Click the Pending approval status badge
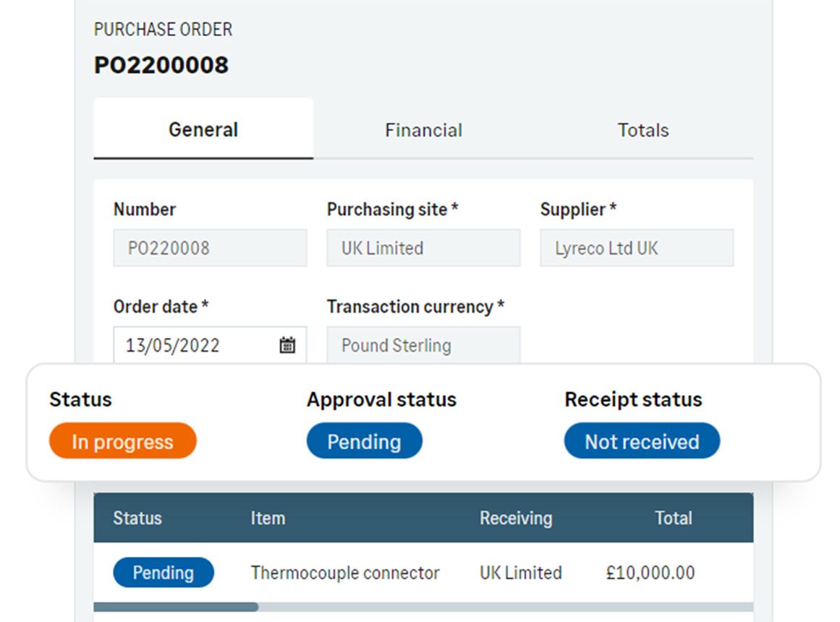 364,441
